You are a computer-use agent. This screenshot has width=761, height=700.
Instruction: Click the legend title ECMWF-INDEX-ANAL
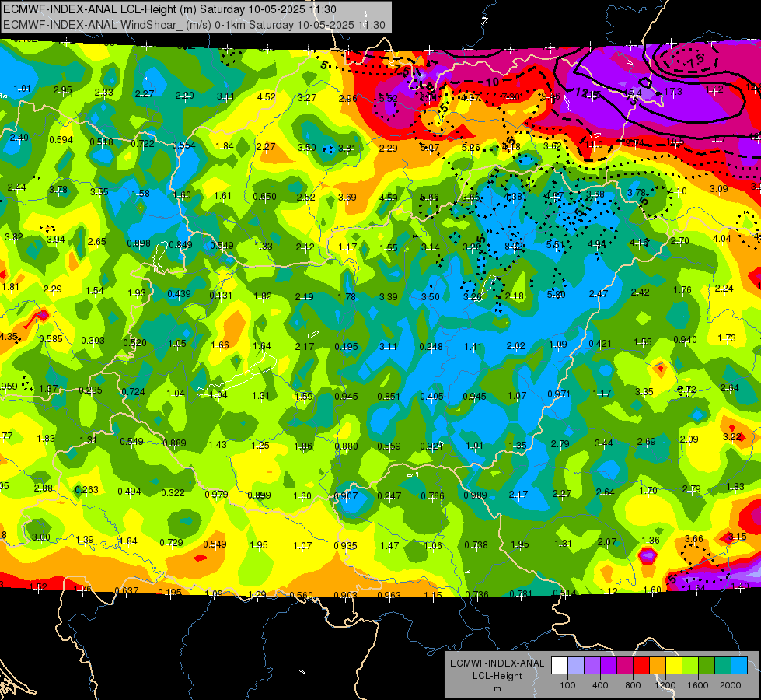pos(497,663)
